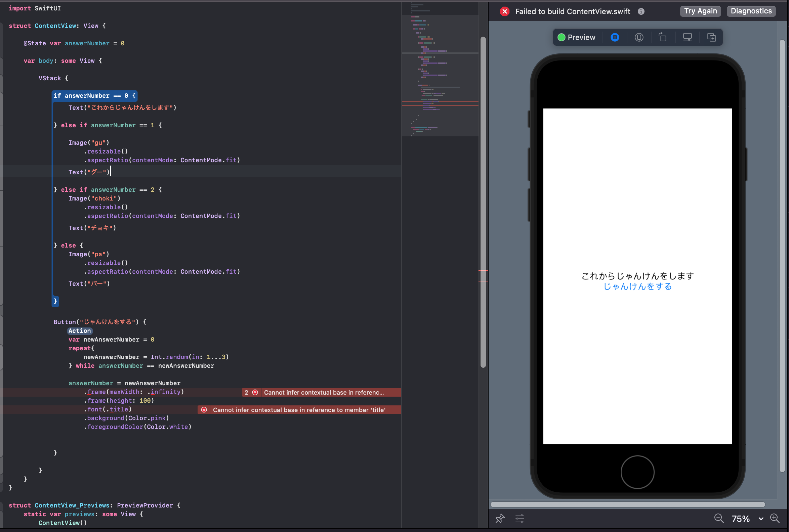This screenshot has height=532, width=789.
Task: Duplicate the preview with plus icon
Action: [711, 37]
